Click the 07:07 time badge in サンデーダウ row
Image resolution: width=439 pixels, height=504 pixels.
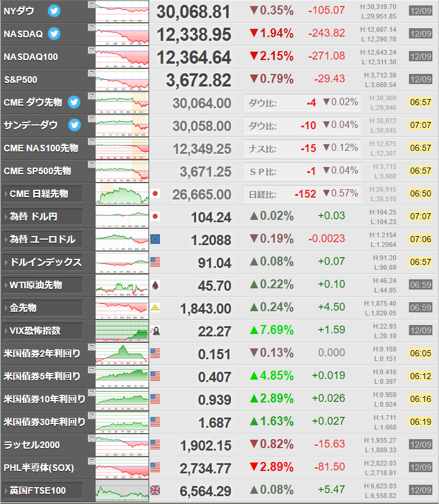click(x=420, y=125)
